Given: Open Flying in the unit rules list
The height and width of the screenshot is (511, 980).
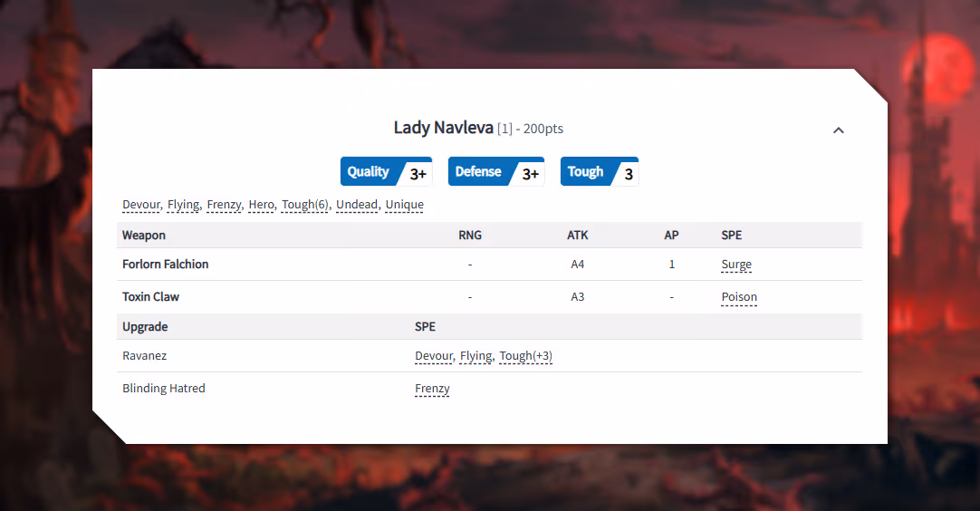Looking at the screenshot, I should click(184, 205).
